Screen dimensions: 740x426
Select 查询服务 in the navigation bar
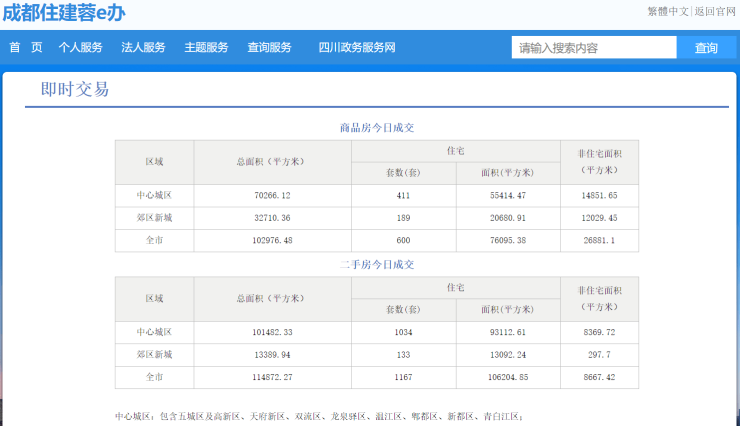[x=269, y=47]
